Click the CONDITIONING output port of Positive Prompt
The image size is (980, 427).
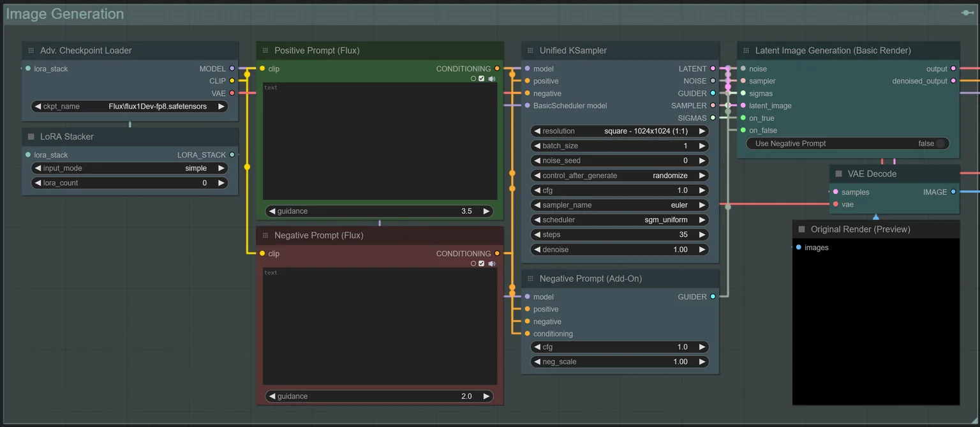497,68
